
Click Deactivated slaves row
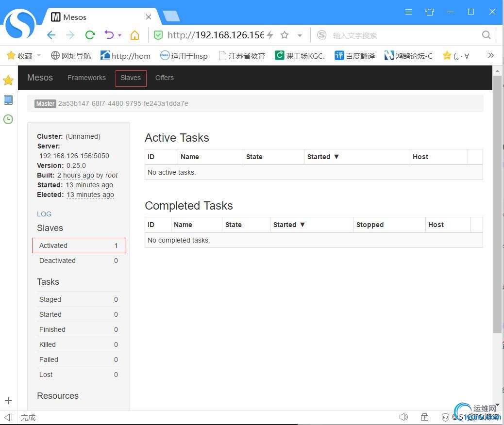(x=79, y=261)
